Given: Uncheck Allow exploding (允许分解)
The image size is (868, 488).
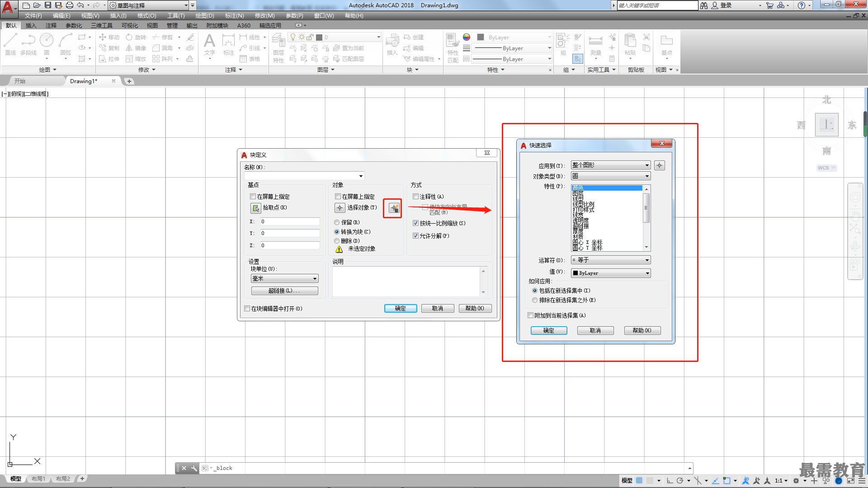Looking at the screenshot, I should [x=415, y=236].
